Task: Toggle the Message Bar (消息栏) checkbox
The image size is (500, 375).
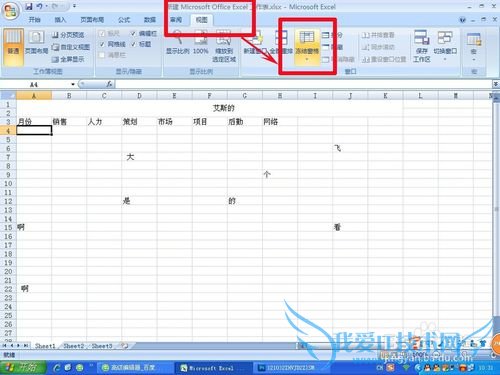Action: (102, 55)
